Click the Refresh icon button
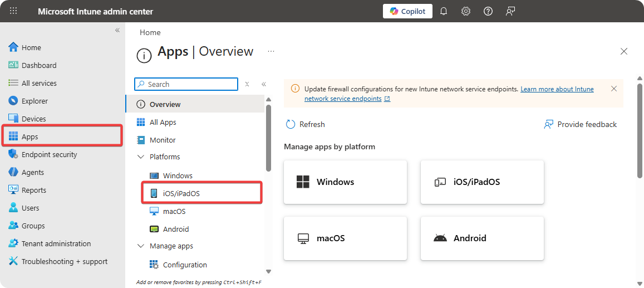The width and height of the screenshot is (644, 288). [291, 124]
